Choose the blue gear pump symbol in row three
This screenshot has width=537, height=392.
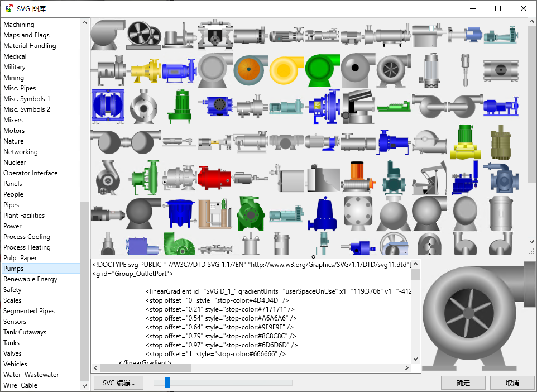coord(215,106)
